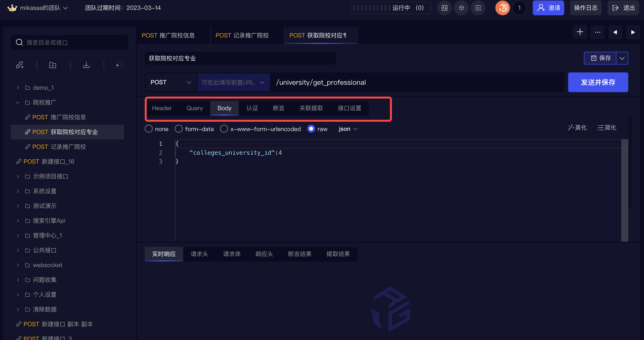Go to previous tab with left arrow

(615, 32)
